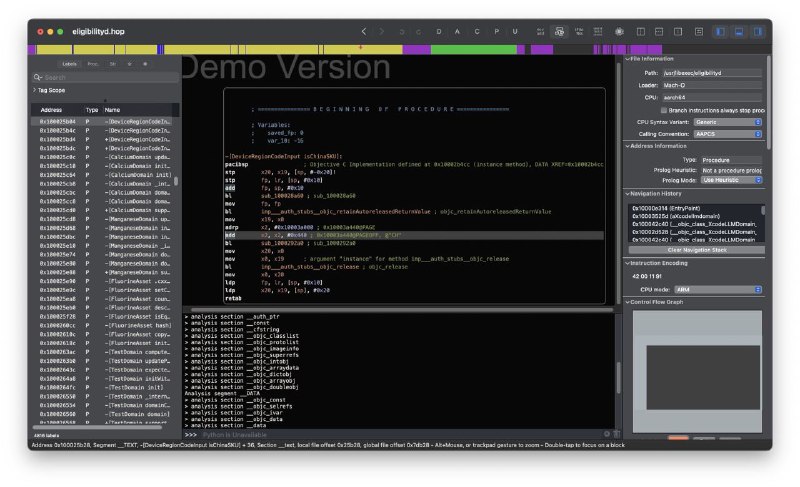The image size is (800, 487).
Task: Go back with the left arrow in toolbar
Action: pos(364,32)
